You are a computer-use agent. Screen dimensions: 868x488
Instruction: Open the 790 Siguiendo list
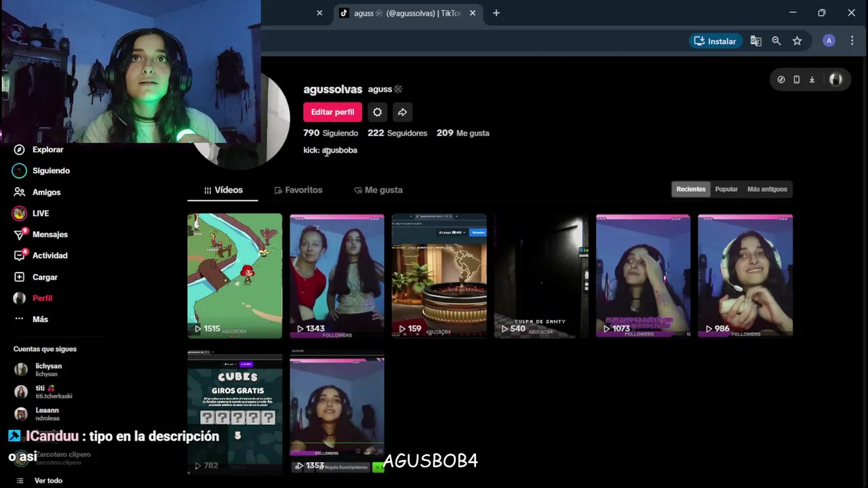[330, 133]
